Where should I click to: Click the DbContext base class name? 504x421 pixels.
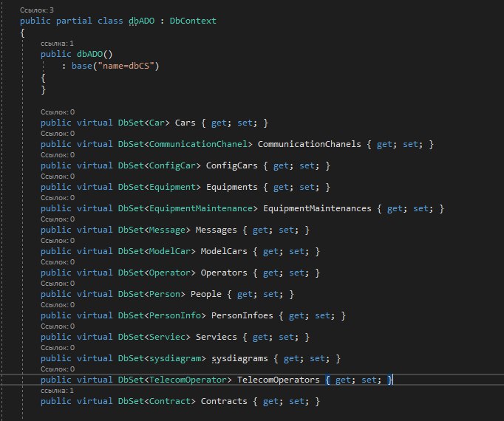click(x=193, y=21)
